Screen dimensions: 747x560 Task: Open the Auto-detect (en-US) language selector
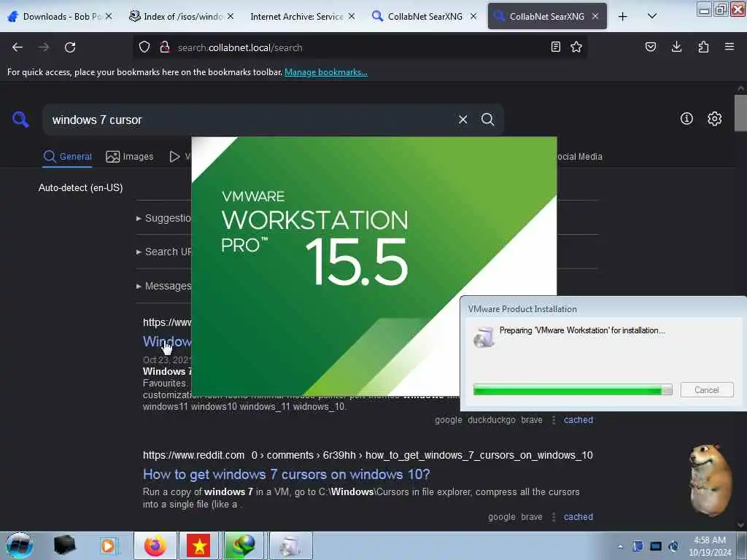pos(80,187)
